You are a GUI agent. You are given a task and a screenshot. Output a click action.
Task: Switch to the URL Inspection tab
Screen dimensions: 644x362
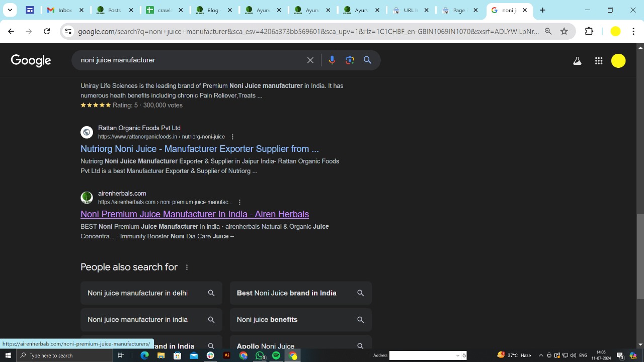point(410,10)
